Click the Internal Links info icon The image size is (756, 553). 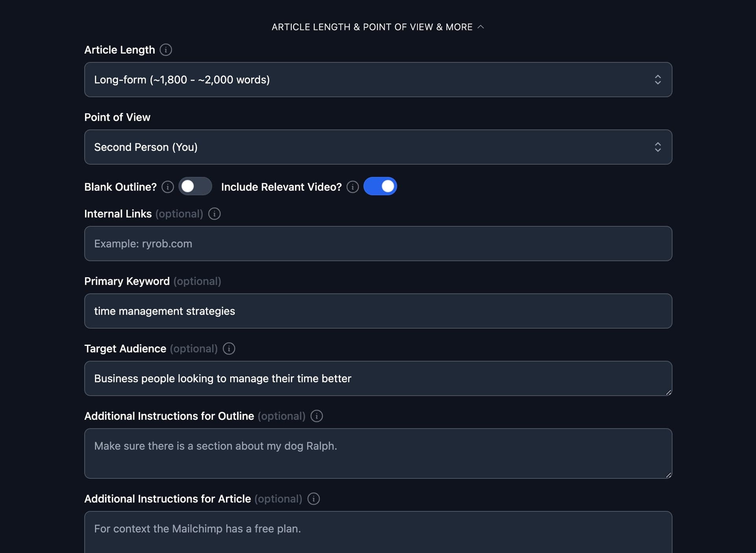pyautogui.click(x=214, y=214)
